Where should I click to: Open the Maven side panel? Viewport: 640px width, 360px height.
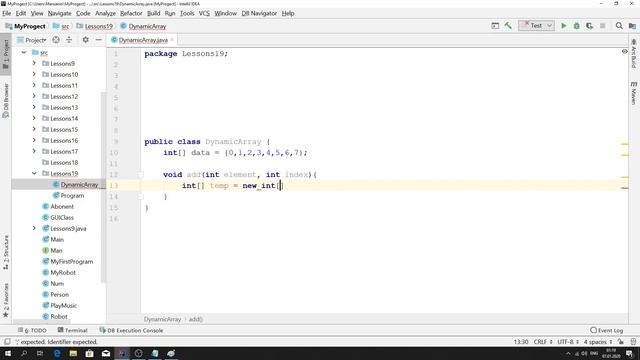coord(633,93)
